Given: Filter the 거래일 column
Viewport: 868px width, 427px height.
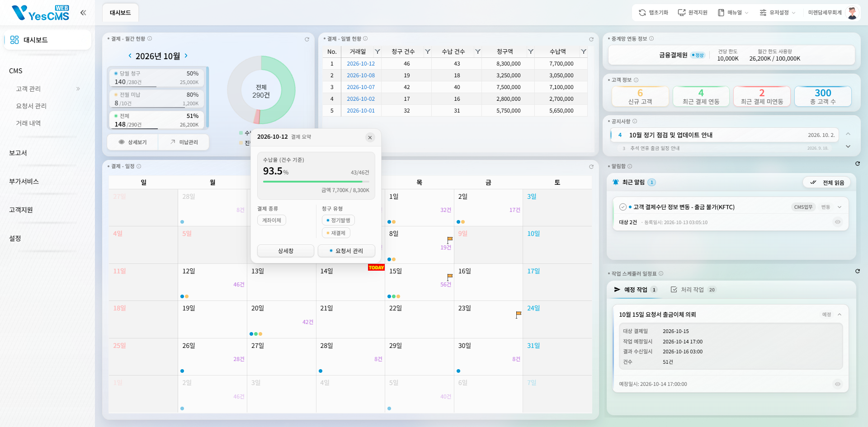Looking at the screenshot, I should click(377, 52).
